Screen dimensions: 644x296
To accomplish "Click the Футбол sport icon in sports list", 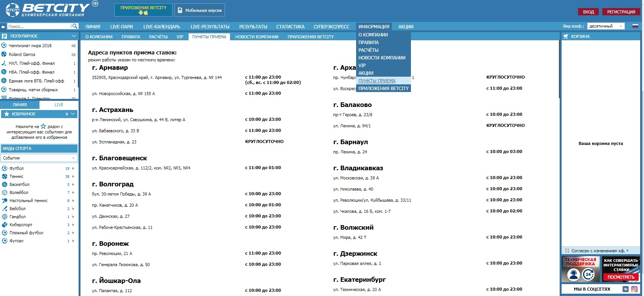I will [5, 168].
